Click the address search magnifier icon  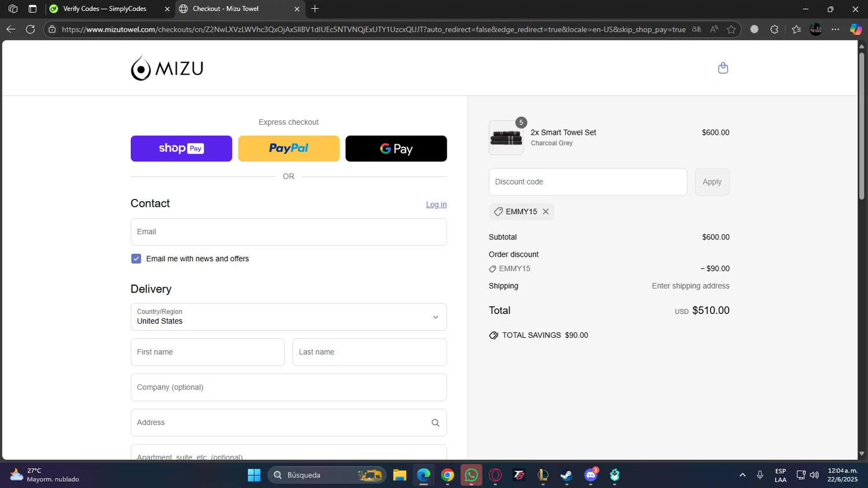[x=435, y=423]
